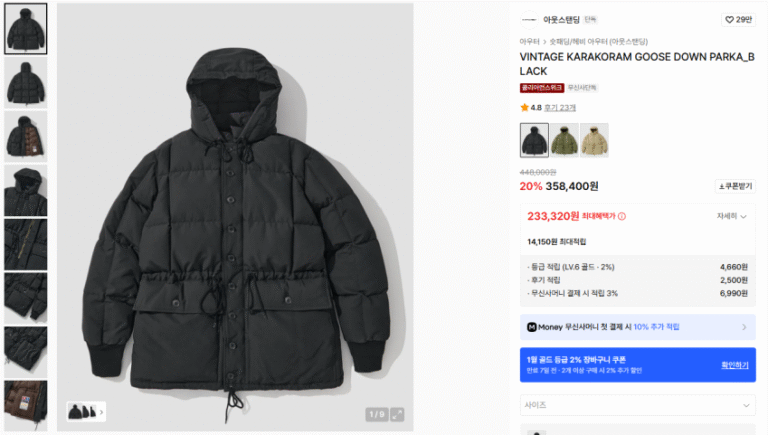Viewport: 768px width, 435px height.
Task: Click the 아웃스탠딩 brand logo
Action: (x=529, y=20)
